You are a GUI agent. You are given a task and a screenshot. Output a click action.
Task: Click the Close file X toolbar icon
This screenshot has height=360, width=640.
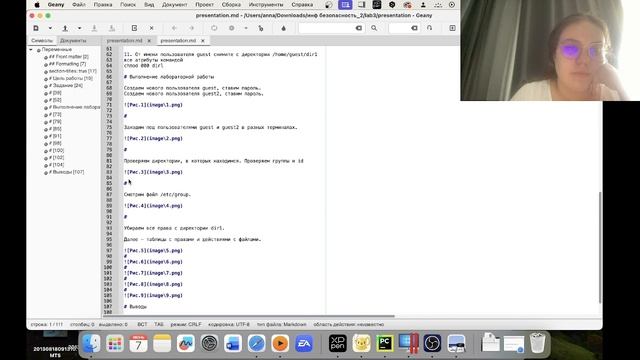151,28
